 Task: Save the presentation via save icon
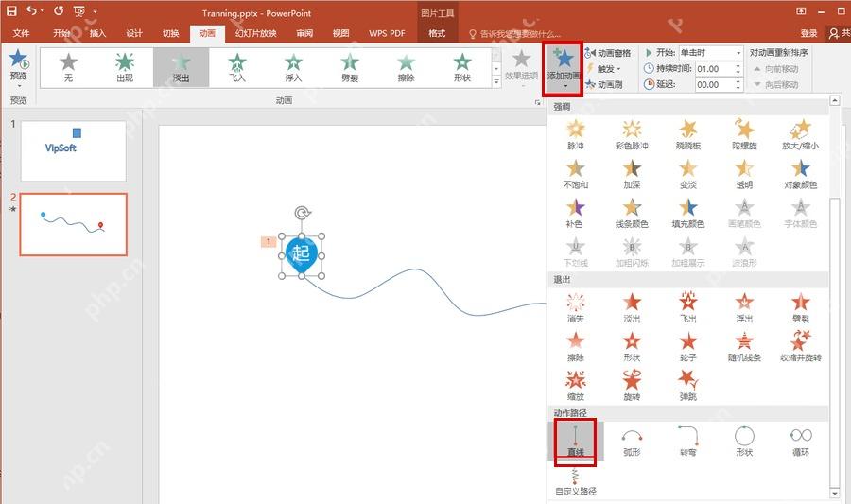coord(11,10)
